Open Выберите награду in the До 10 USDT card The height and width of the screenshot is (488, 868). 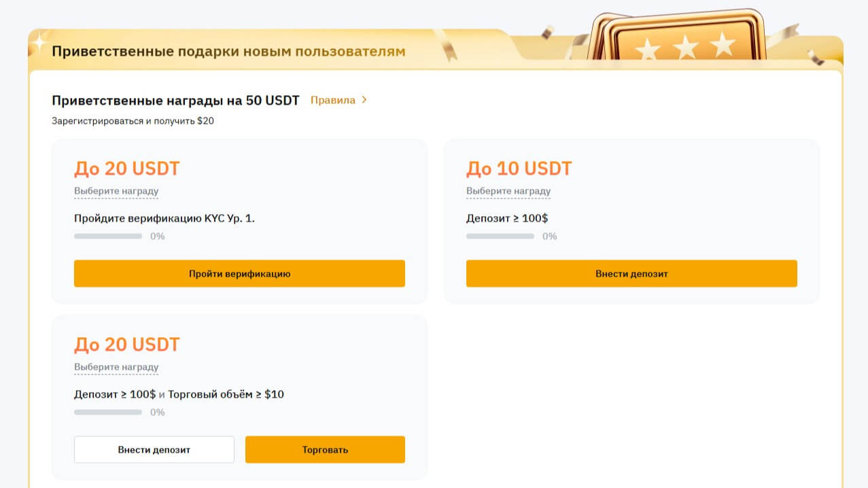click(x=508, y=191)
